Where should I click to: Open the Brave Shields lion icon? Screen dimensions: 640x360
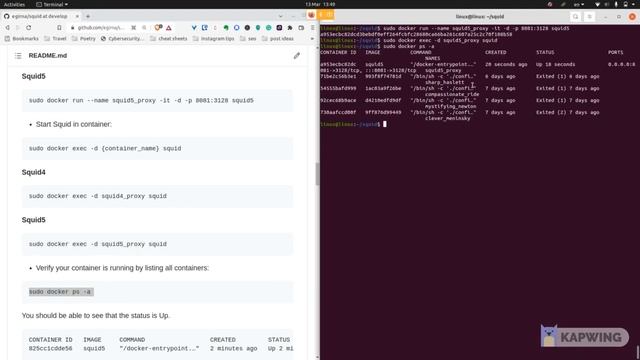click(157, 28)
